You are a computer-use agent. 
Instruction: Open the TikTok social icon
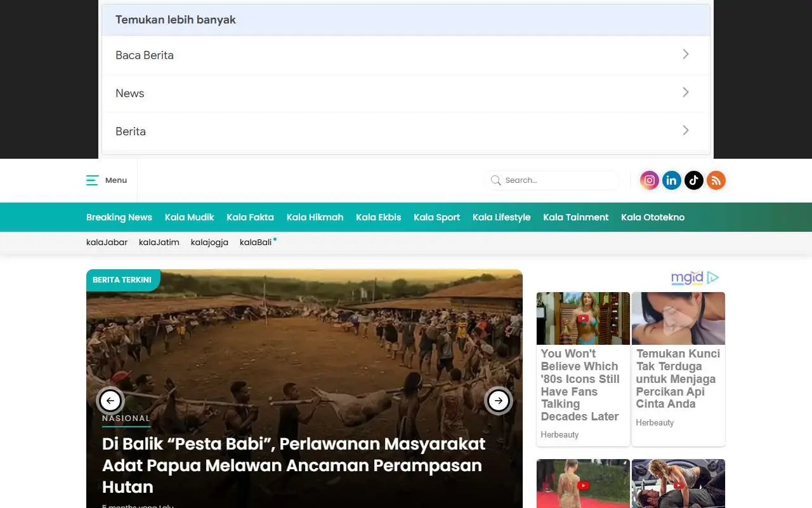click(694, 180)
